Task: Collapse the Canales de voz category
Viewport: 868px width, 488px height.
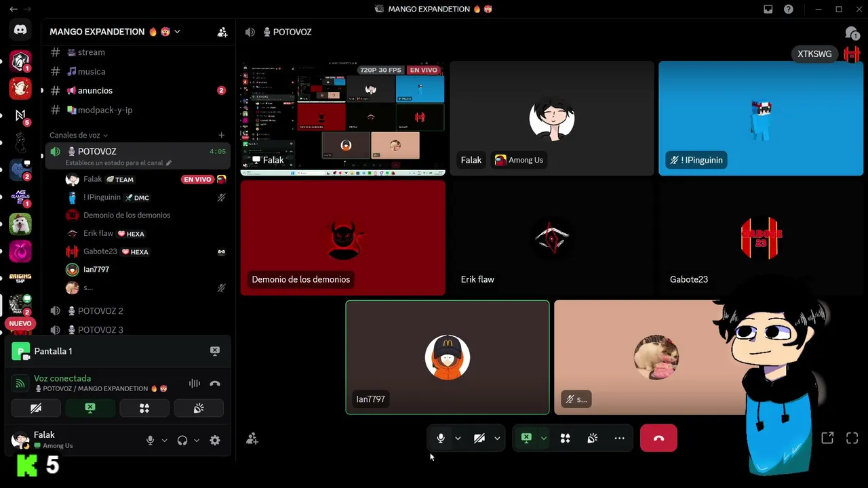Action: tap(79, 136)
